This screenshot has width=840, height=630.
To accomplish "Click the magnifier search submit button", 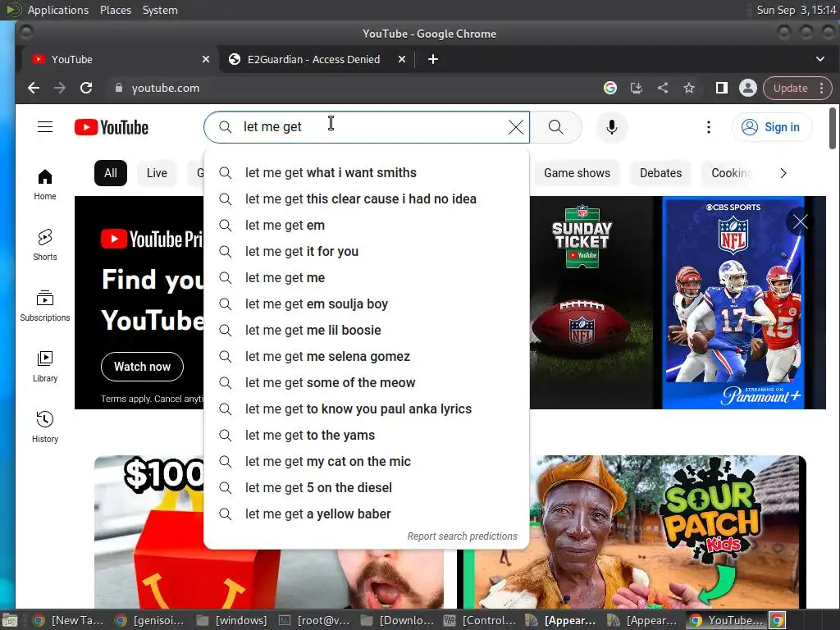I will click(556, 127).
